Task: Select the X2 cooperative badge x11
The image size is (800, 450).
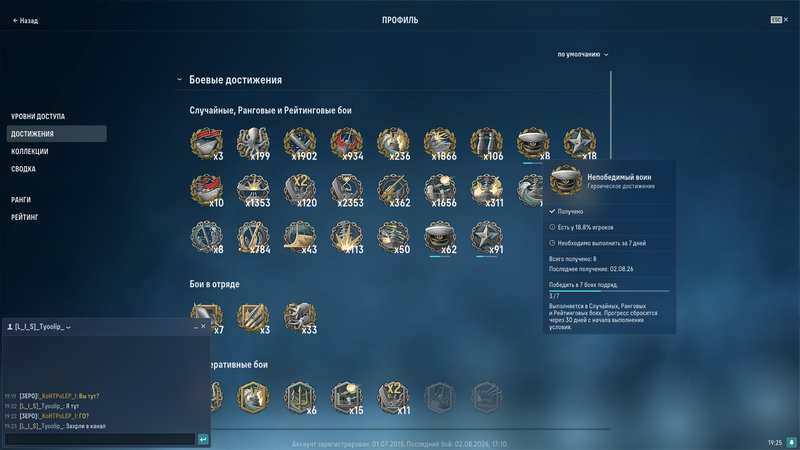Action: (393, 398)
